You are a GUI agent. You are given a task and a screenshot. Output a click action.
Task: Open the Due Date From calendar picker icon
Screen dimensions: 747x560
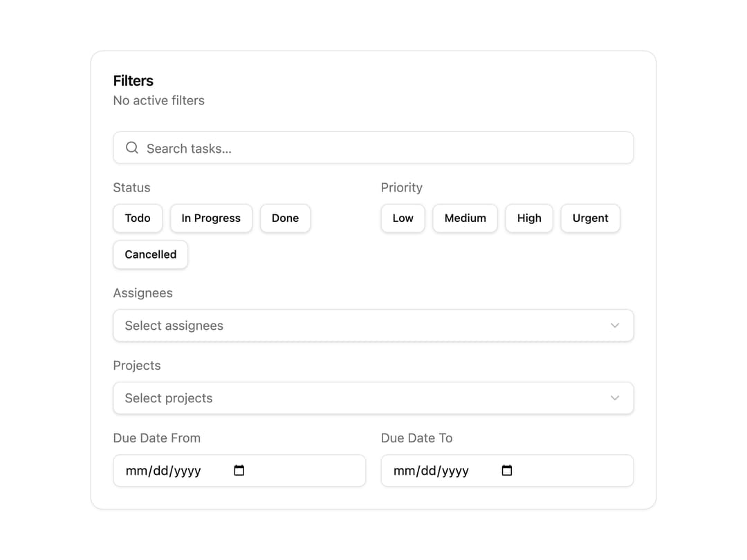click(239, 471)
